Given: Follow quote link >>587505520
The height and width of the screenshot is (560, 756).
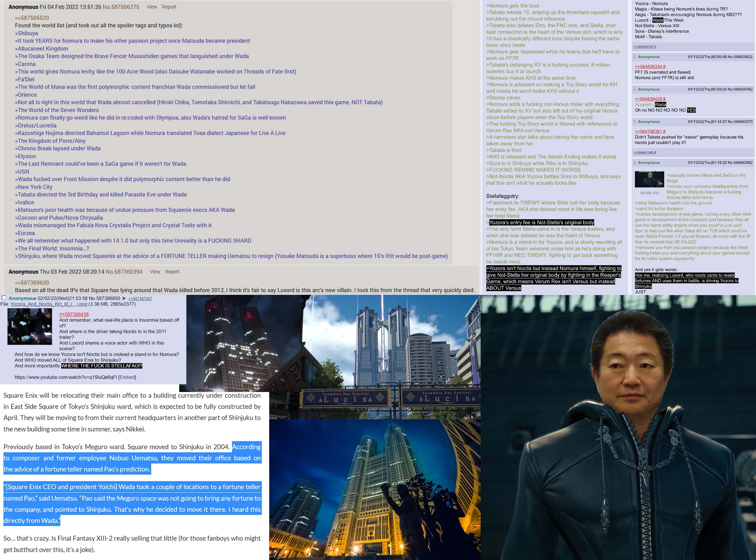Looking at the screenshot, I should [32, 18].
